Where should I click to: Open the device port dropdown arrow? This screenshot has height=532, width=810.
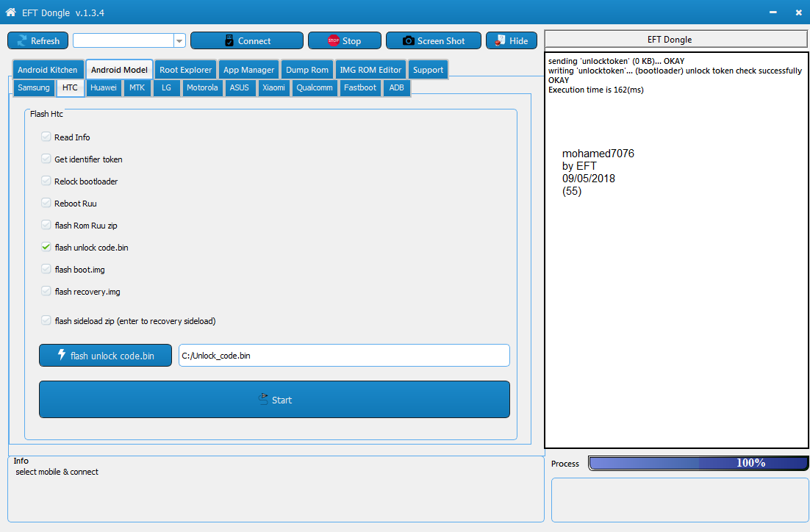tap(179, 41)
